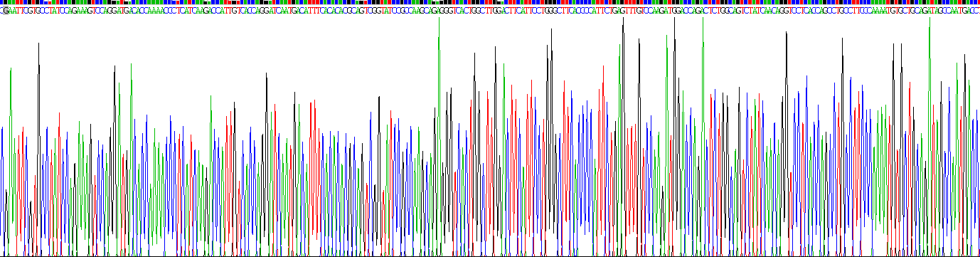Click the GAATTC motif at the sequence start
980x257 pixels.
pos(16,11)
